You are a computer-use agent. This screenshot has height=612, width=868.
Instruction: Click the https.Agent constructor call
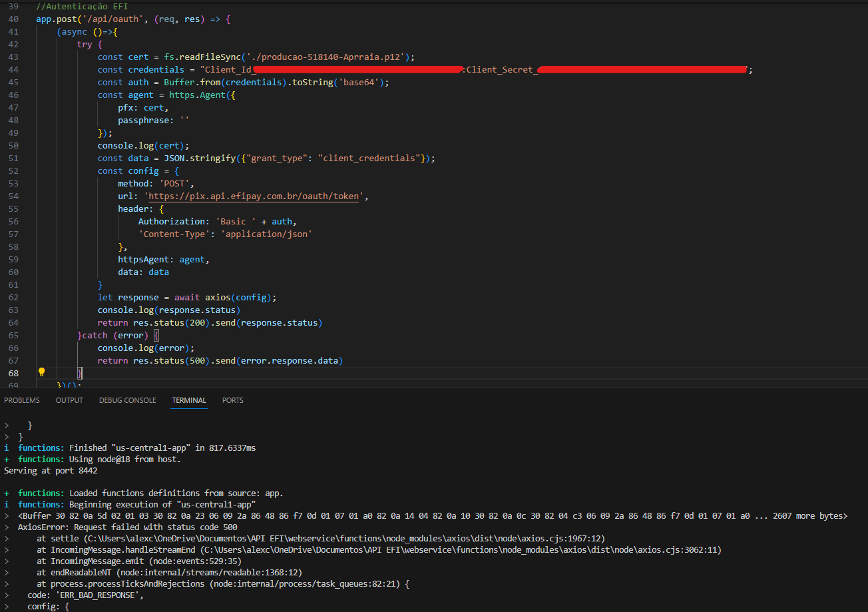click(200, 95)
